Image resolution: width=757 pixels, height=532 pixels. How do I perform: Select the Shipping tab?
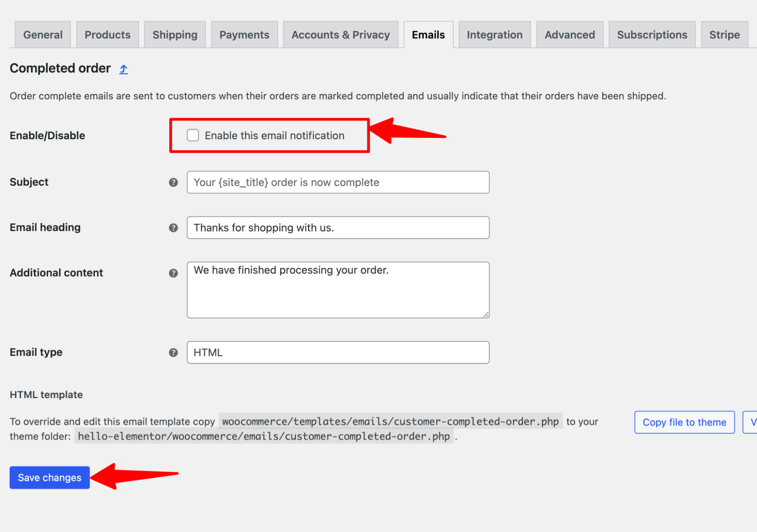point(175,34)
